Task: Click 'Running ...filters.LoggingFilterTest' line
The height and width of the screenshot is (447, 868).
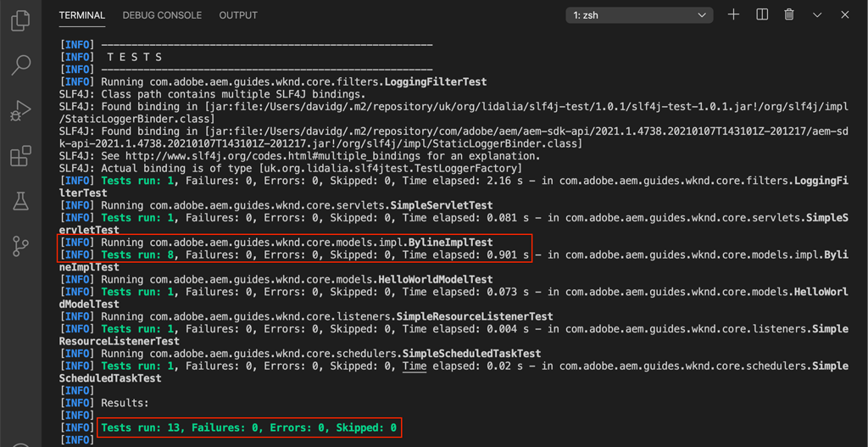Action: click(273, 82)
